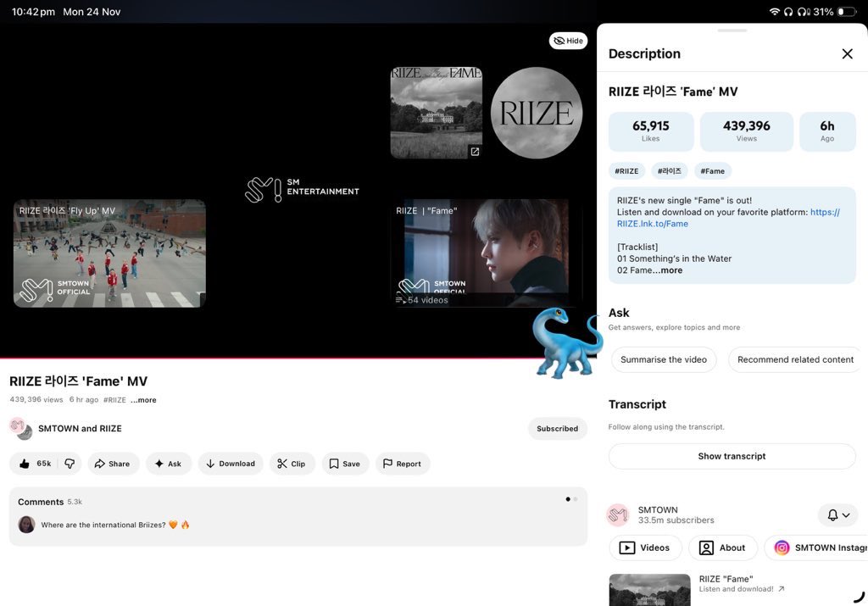The width and height of the screenshot is (868, 606).
Task: Tap the #RIIZE hashtag under video title
Action: 114,400
